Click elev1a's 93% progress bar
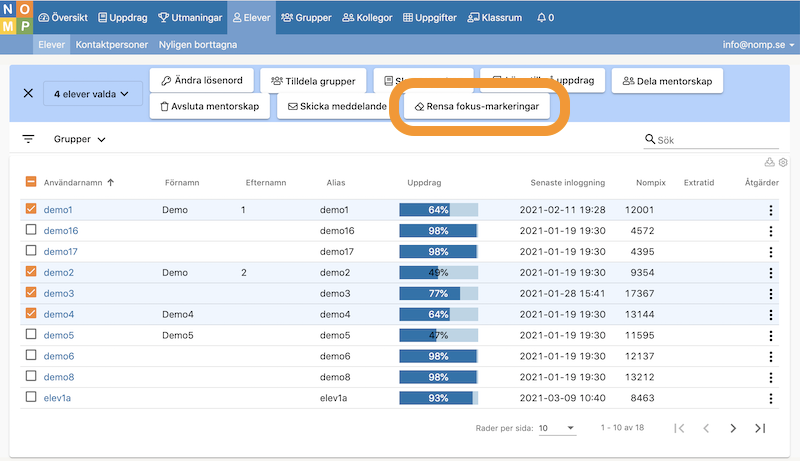This screenshot has height=461, width=800. (439, 398)
